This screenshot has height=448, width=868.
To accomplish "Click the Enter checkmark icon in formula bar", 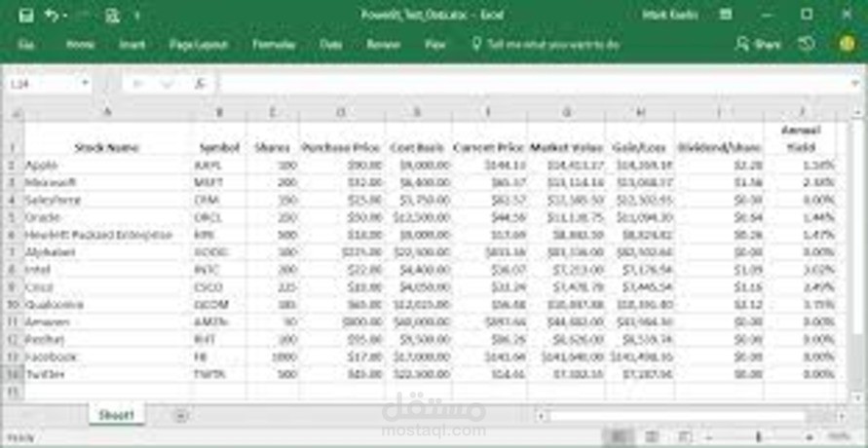I will point(168,84).
